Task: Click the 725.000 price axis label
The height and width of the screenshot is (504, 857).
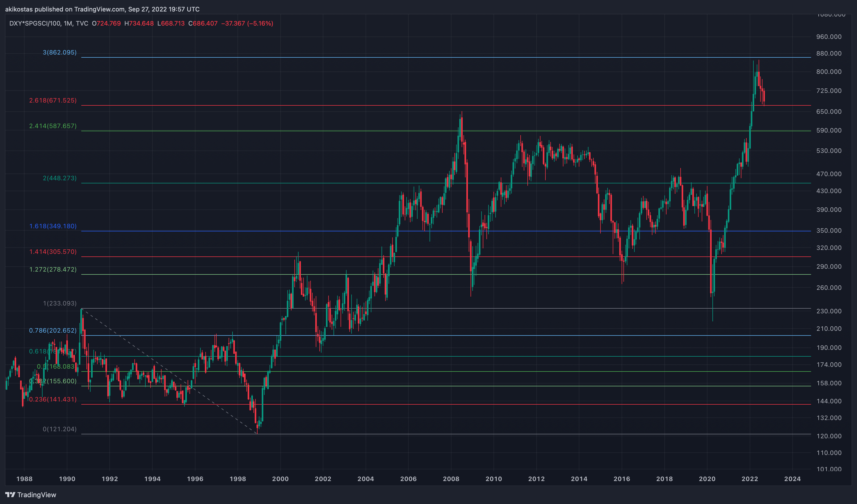Action: [829, 91]
